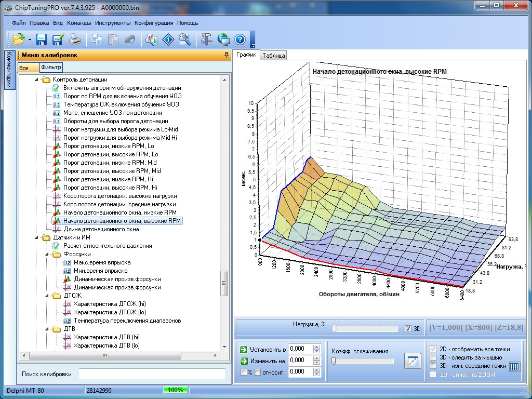Open settings with hammer and wrench icon
The width and height of the screenshot is (532, 399).
coord(206,39)
